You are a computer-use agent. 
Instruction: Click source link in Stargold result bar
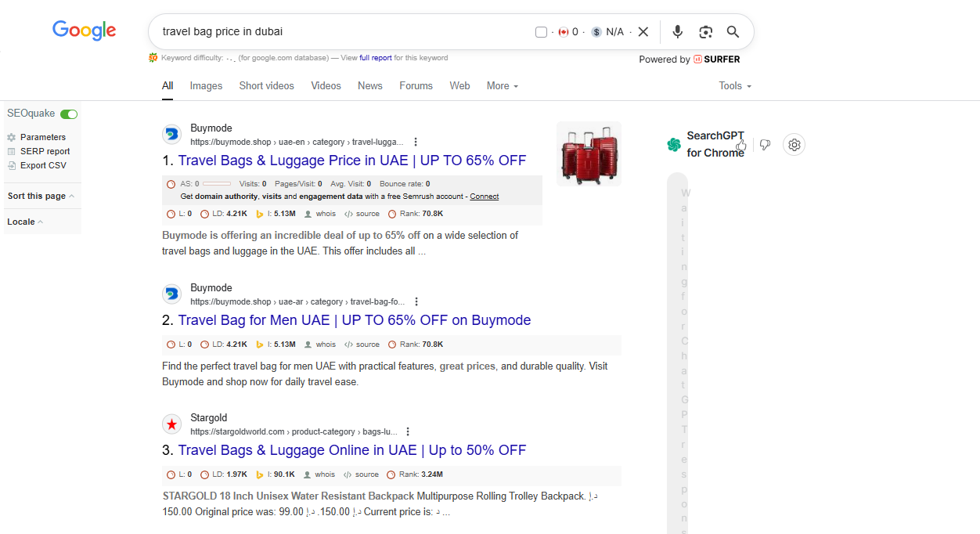click(x=367, y=474)
